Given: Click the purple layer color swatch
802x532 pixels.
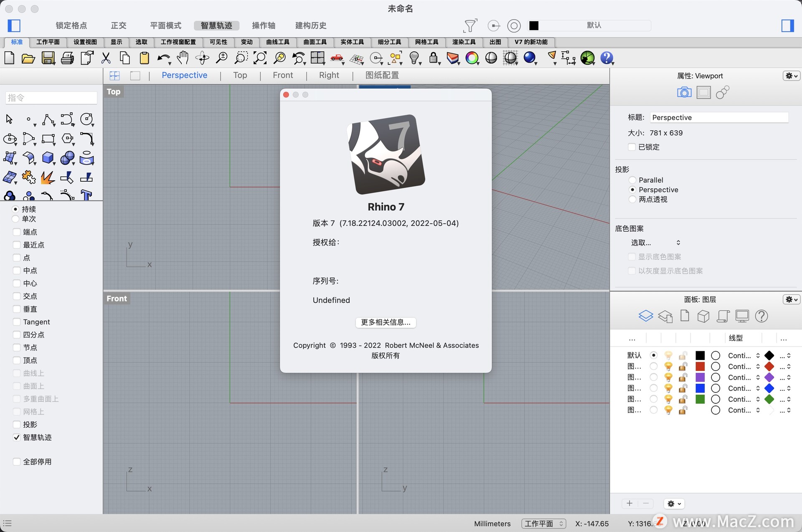Looking at the screenshot, I should [700, 377].
